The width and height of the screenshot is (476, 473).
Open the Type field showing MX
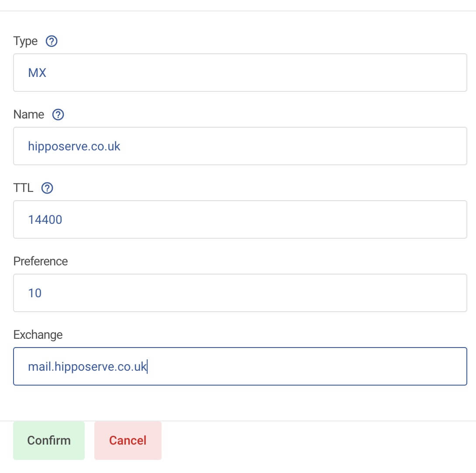(240, 73)
